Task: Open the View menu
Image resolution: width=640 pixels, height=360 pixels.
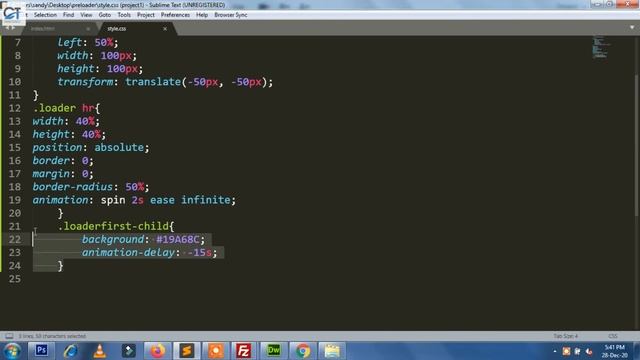Action: (x=86, y=15)
